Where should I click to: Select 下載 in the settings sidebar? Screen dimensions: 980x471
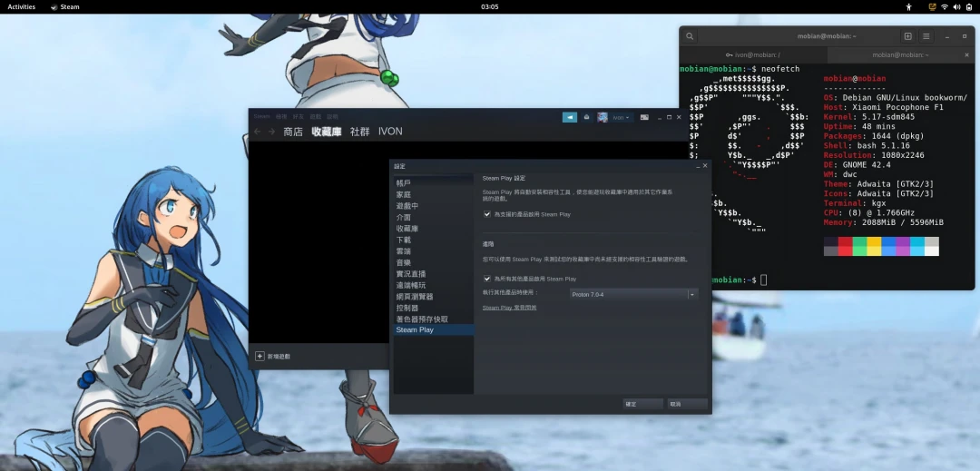pyautogui.click(x=404, y=240)
